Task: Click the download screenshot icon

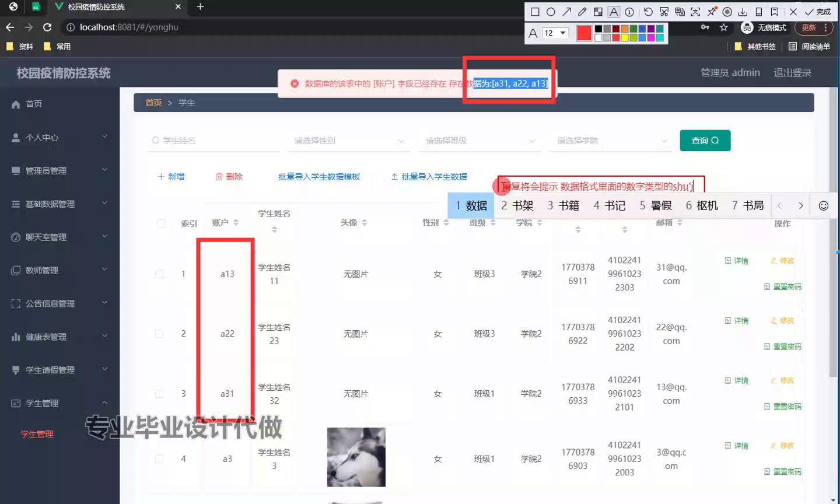Action: tap(743, 12)
